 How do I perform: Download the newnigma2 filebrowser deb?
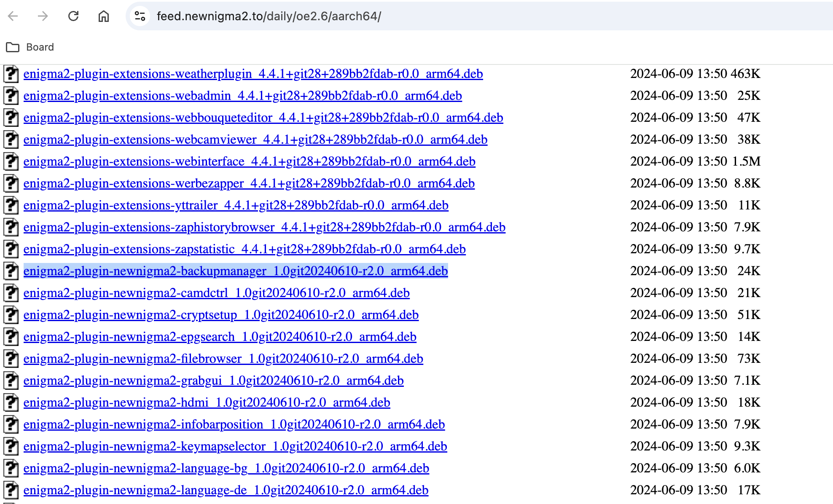coord(223,359)
